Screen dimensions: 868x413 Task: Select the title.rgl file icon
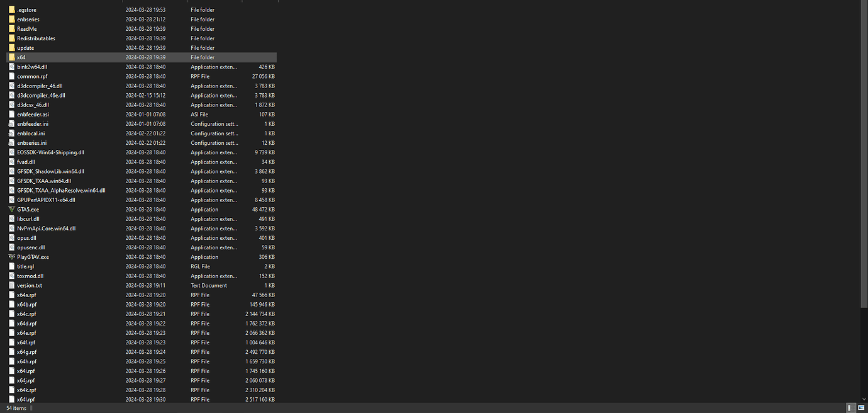(11, 266)
